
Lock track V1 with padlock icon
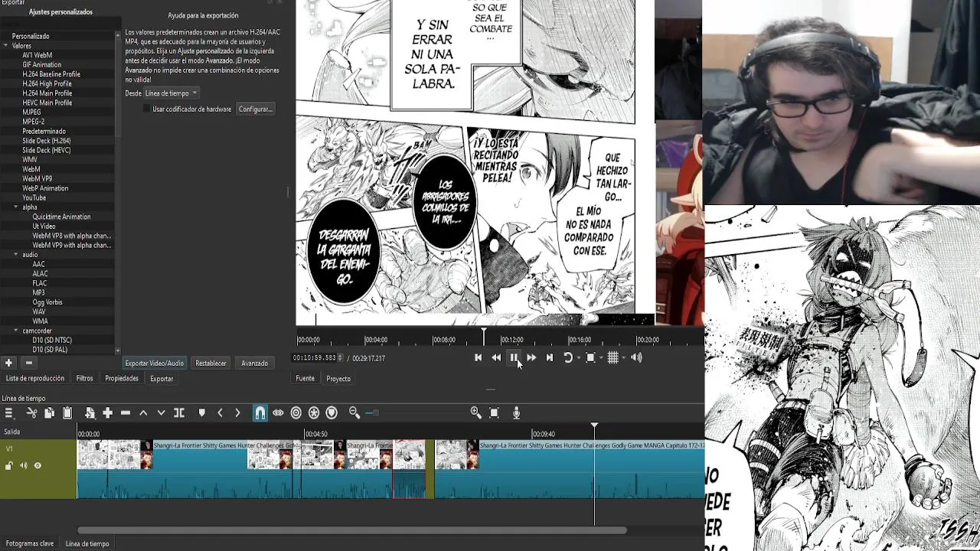click(9, 465)
